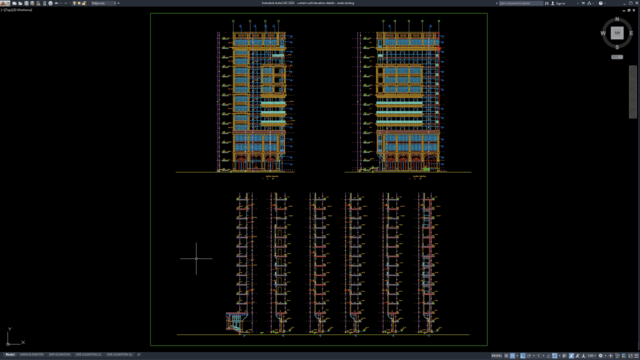Image resolution: width=640 pixels, height=360 pixels.
Task: Click the Save icon in quick access toolbar
Action: [x=26, y=3]
